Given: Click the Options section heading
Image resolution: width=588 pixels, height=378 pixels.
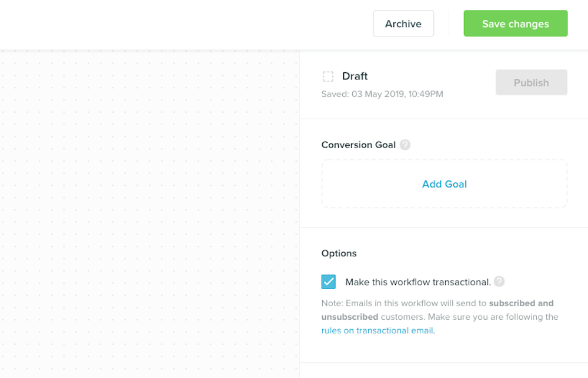Looking at the screenshot, I should [339, 253].
